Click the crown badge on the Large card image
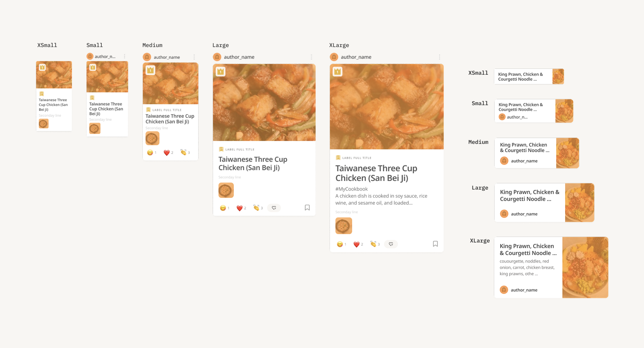This screenshot has height=348, width=644. [x=221, y=72]
